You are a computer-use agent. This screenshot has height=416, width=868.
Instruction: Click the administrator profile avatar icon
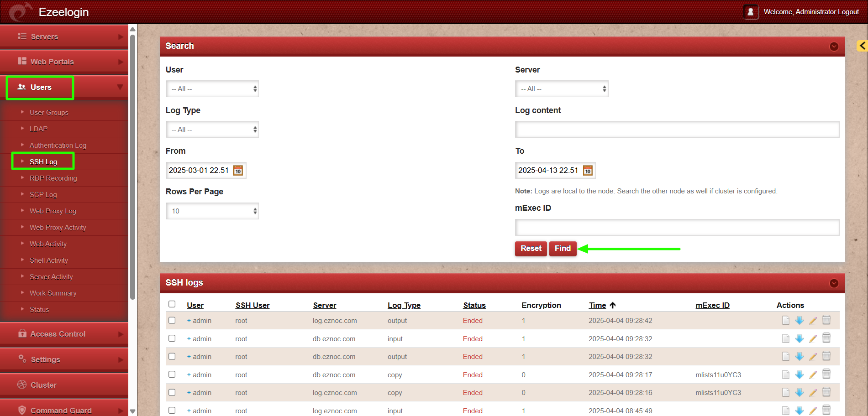tap(750, 12)
